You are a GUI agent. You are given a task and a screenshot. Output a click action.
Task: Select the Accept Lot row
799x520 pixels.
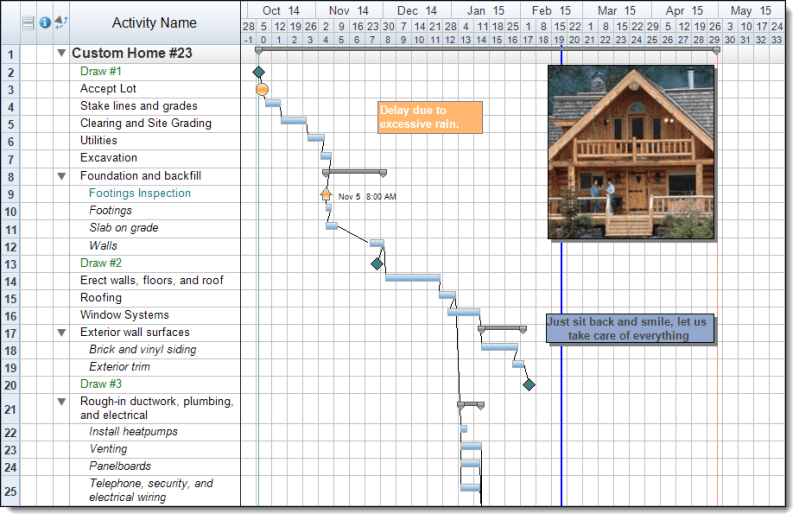(x=108, y=89)
